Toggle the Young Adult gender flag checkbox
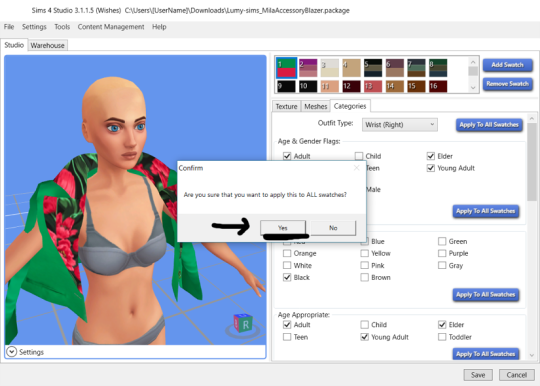The height and width of the screenshot is (386, 540). pyautogui.click(x=431, y=168)
